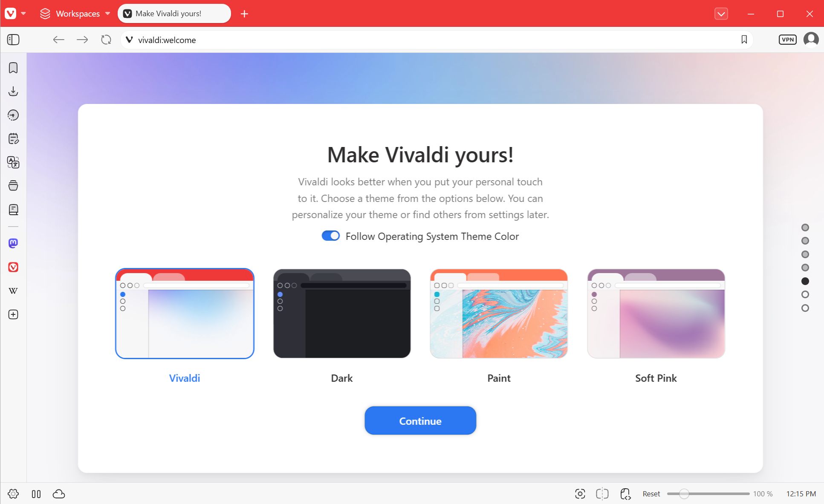Toggle Follow Operating System Theme Color
The height and width of the screenshot is (504, 824).
[x=331, y=236]
